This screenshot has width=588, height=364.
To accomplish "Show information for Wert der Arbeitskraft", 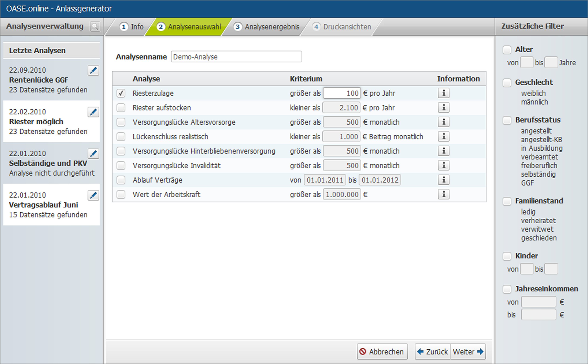I will 444,194.
